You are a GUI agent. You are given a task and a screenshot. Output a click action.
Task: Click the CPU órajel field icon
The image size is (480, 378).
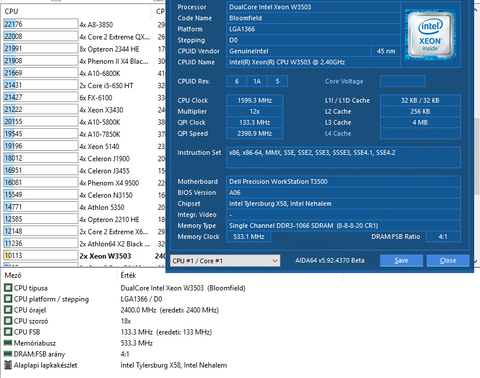point(8,310)
